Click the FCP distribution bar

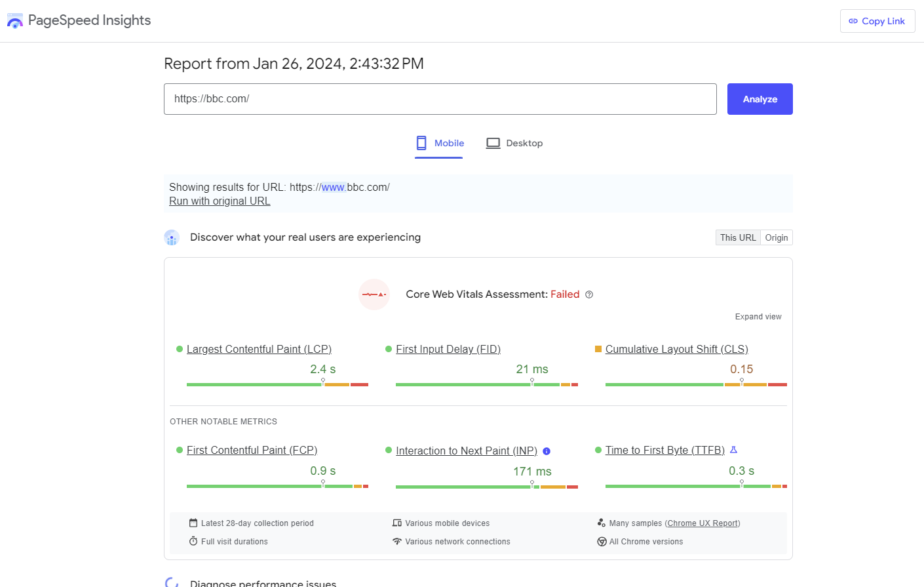pyautogui.click(x=277, y=486)
